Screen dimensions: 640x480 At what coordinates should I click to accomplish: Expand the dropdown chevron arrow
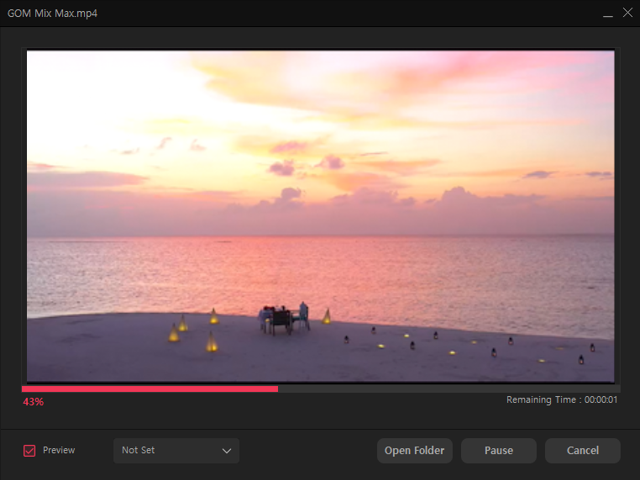[x=227, y=451]
